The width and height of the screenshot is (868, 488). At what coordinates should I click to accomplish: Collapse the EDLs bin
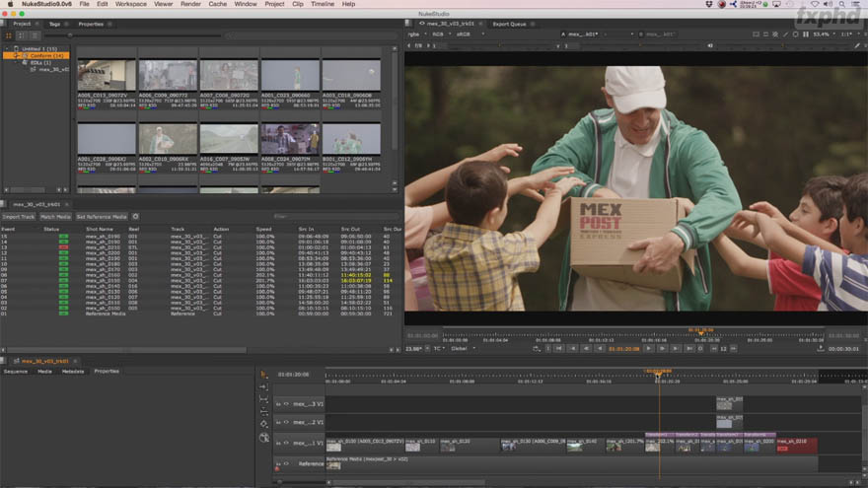tap(16, 63)
